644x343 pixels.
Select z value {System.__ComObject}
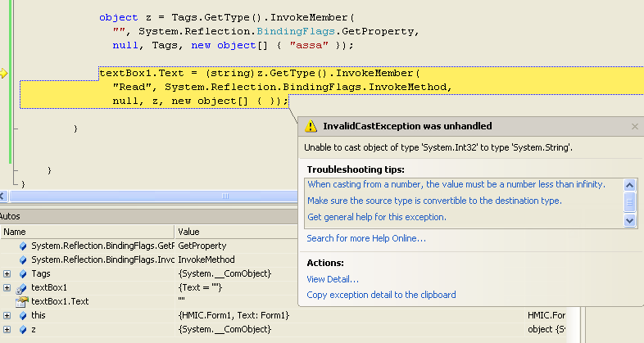coord(224,329)
